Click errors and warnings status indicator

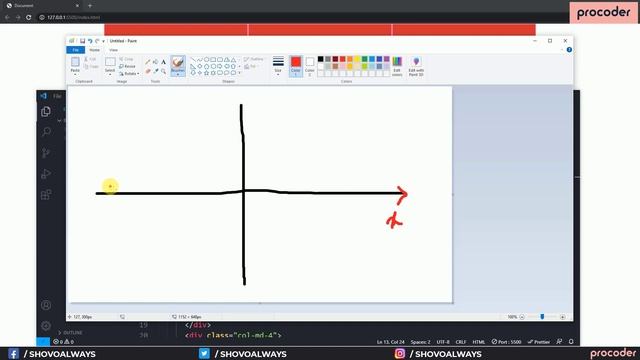(x=63, y=342)
